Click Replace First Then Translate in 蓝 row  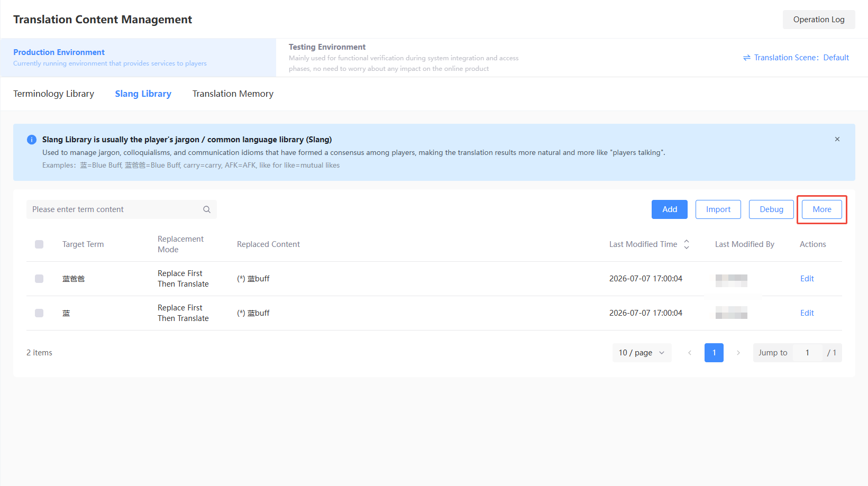click(x=183, y=313)
